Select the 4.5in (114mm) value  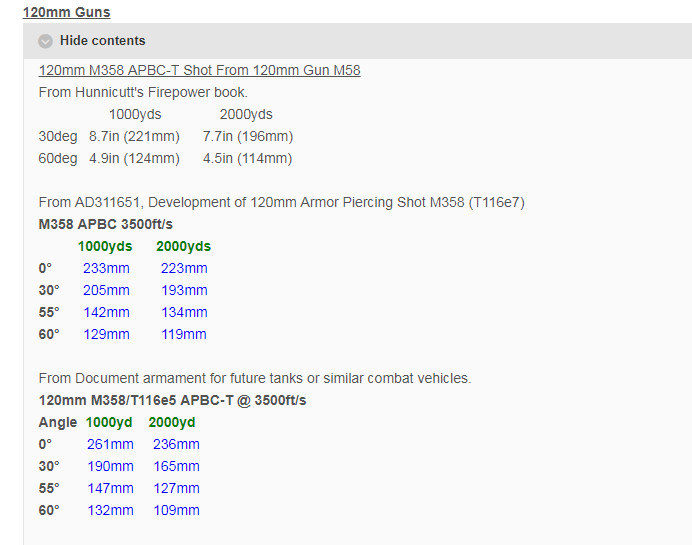[x=247, y=158]
